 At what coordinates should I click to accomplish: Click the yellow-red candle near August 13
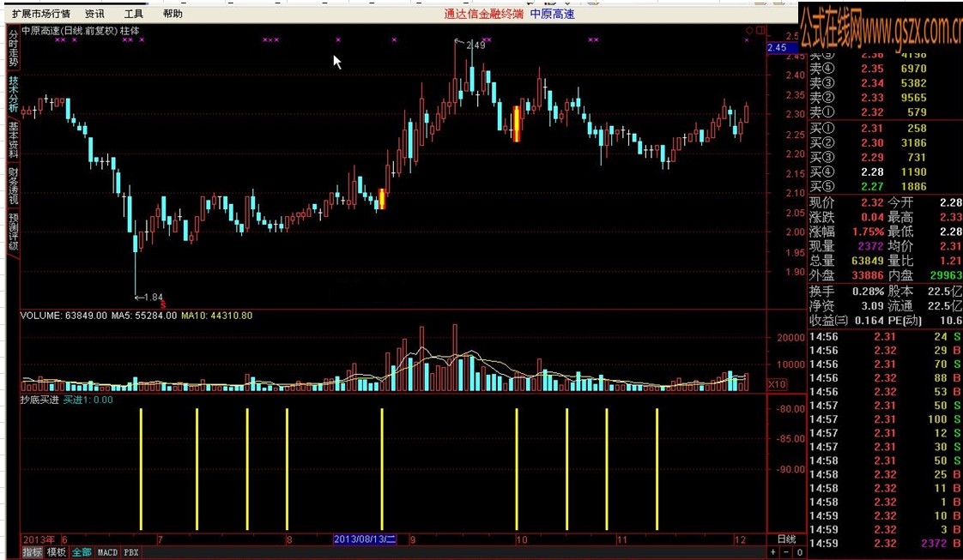click(381, 199)
